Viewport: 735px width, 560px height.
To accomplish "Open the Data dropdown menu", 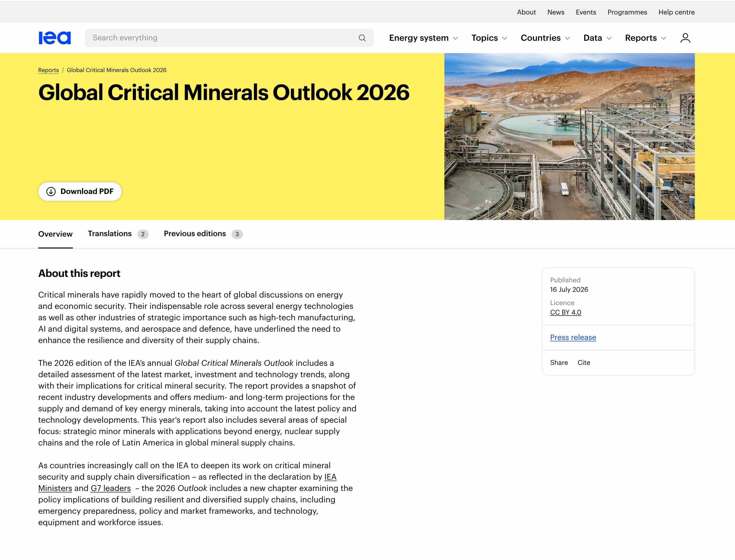I will 597,38.
